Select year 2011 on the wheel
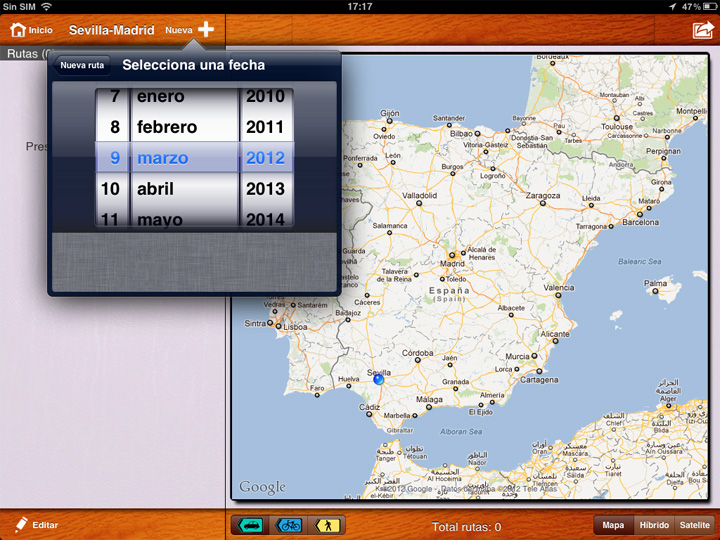 click(265, 127)
